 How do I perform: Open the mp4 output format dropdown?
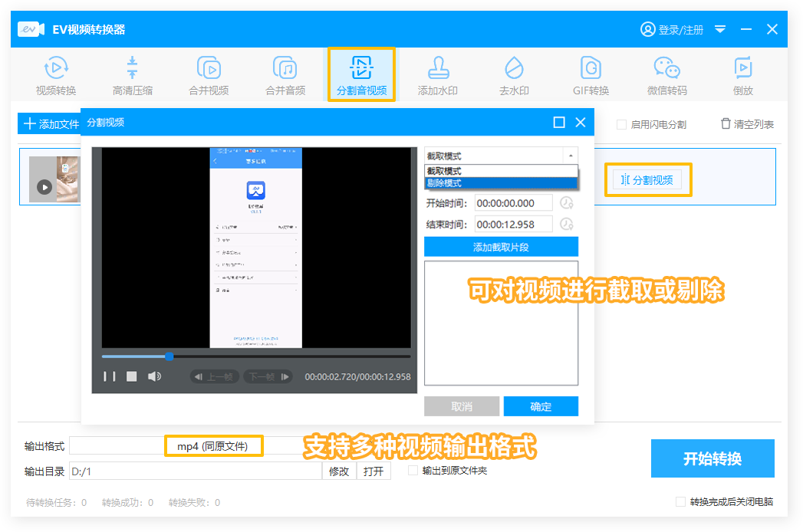coord(213,446)
